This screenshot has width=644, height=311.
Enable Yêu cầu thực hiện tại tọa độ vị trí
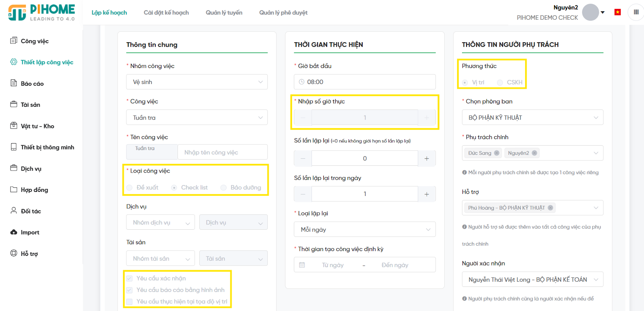130,302
